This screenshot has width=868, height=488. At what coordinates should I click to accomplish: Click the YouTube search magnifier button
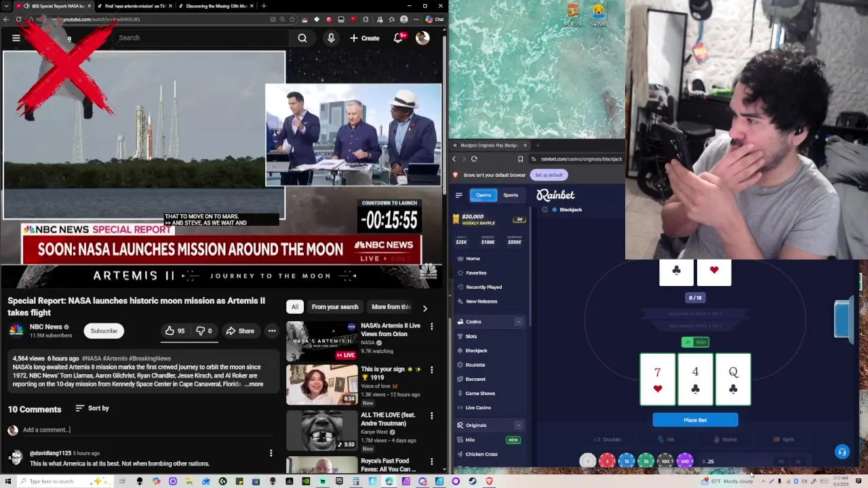point(302,38)
